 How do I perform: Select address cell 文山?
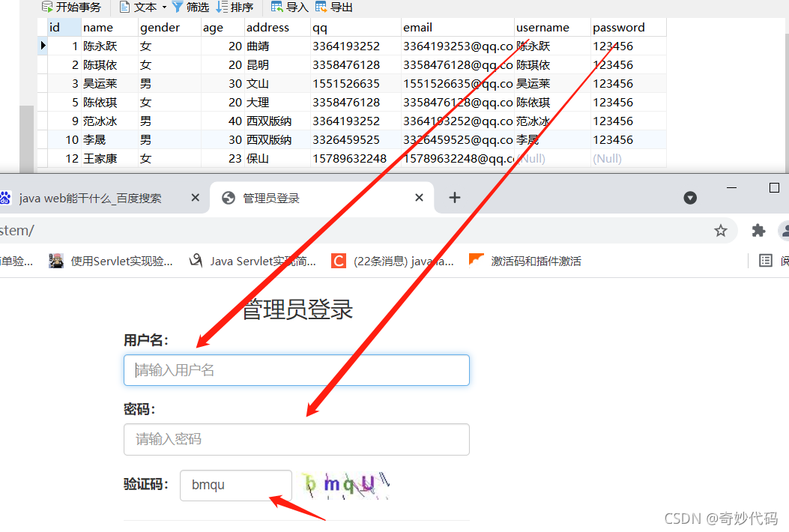(277, 84)
